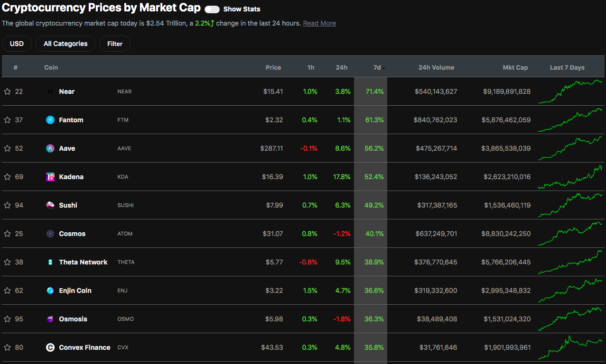
Task: Click the Enjin Coin logo
Action: (50, 291)
